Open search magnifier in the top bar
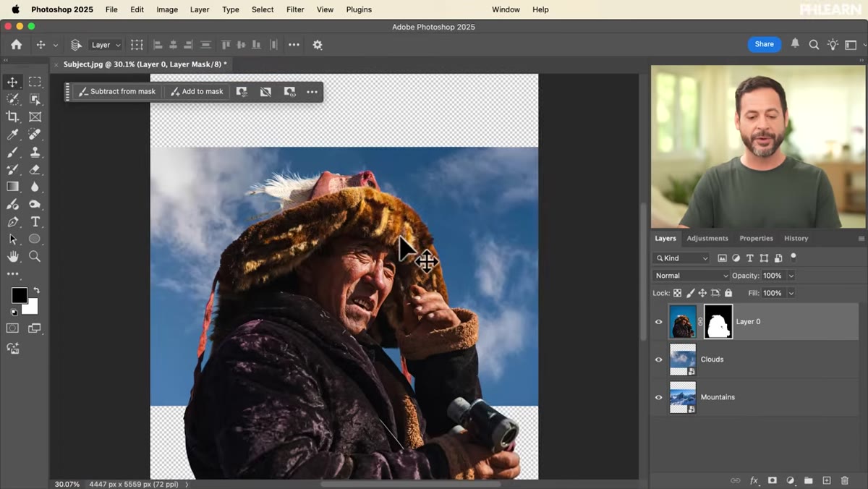 click(814, 45)
